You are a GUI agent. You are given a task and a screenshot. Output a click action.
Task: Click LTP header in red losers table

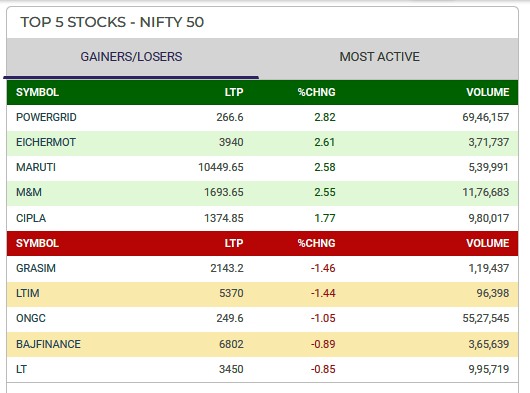point(234,243)
